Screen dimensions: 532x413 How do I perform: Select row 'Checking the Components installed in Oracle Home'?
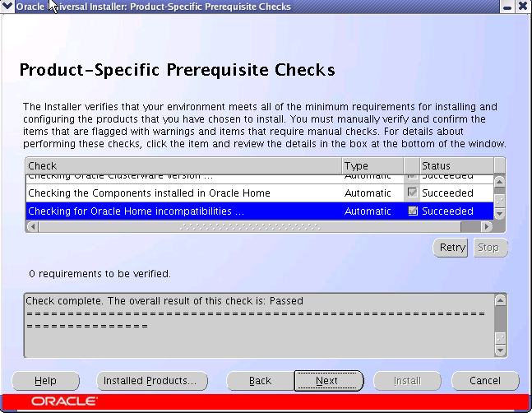coord(260,193)
